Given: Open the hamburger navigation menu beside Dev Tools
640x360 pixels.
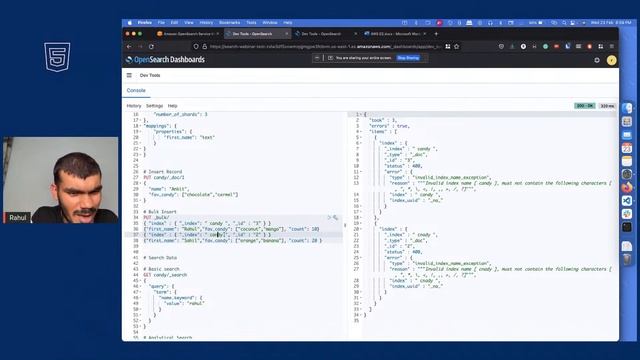Looking at the screenshot, I should [129, 75].
